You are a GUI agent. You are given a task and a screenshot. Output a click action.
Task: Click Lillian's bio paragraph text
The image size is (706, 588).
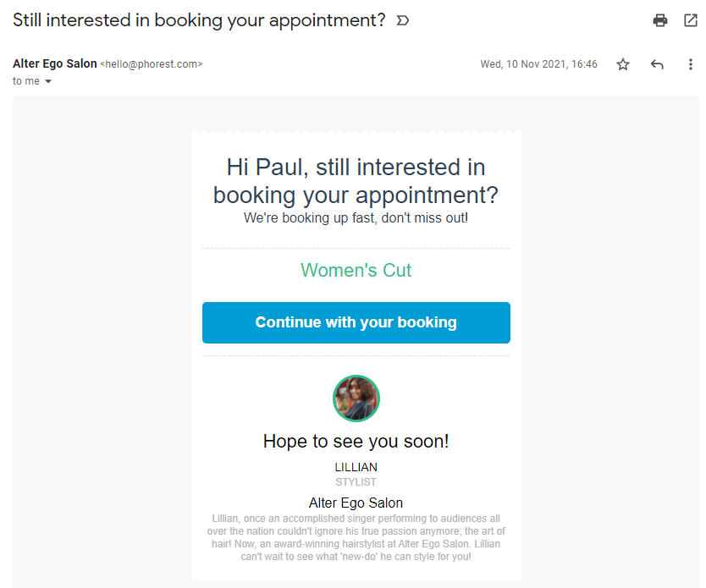[356, 537]
